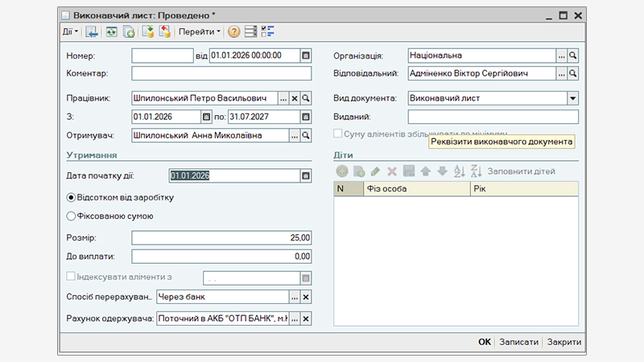Screen dimensions: 644x362
Task: Click the green add child row icon
Action: (x=341, y=171)
